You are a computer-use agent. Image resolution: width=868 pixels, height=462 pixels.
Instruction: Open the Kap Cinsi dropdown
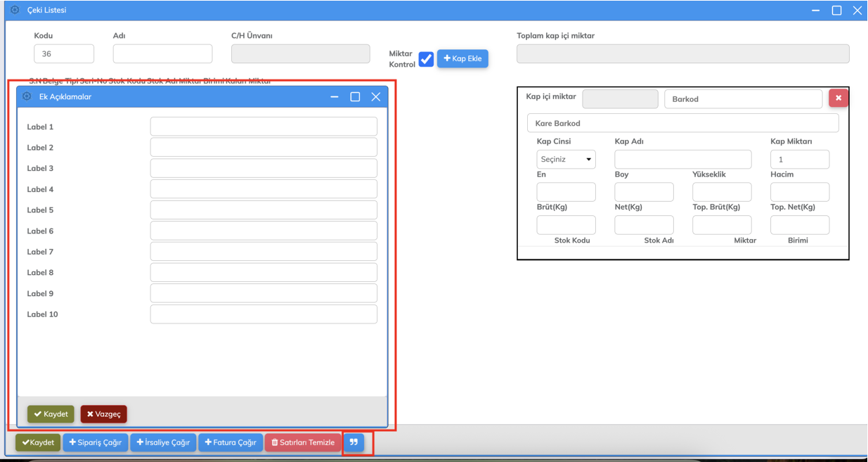tap(566, 160)
